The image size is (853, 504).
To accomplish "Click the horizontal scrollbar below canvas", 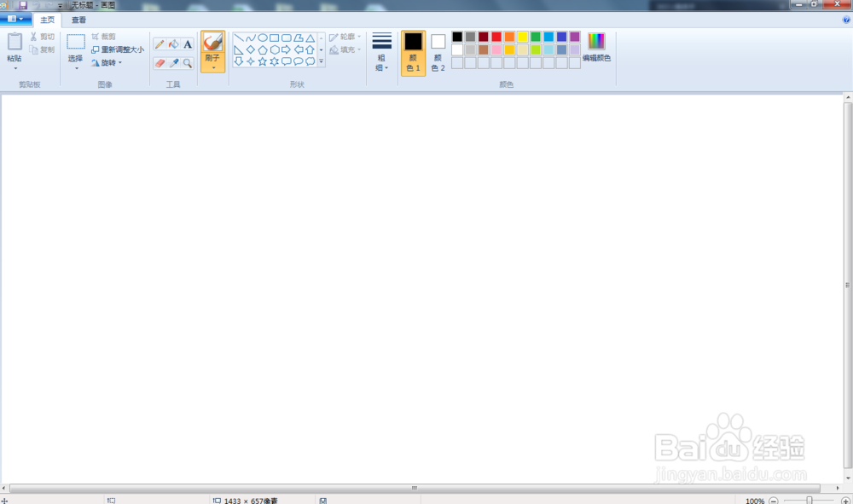I will (x=415, y=488).
